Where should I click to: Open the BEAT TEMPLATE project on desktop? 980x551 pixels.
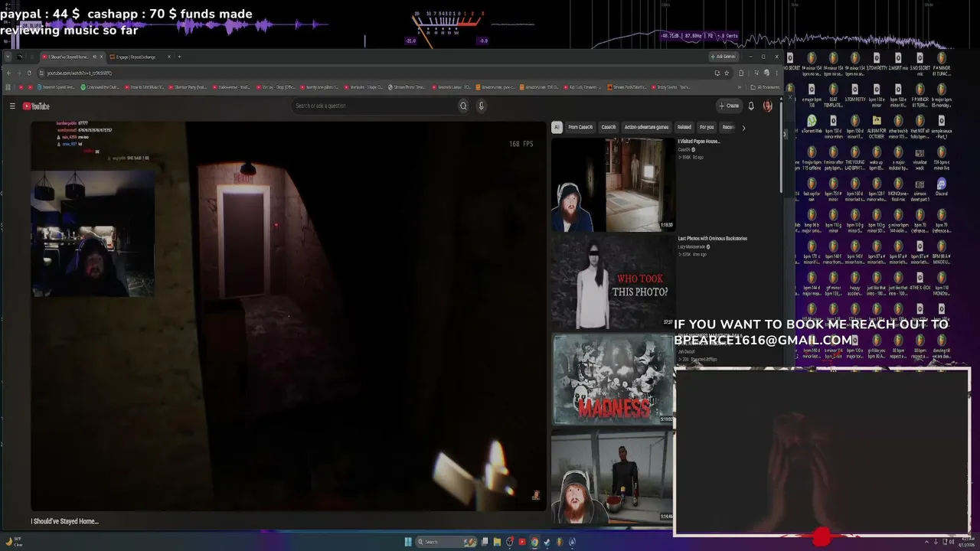833,96
